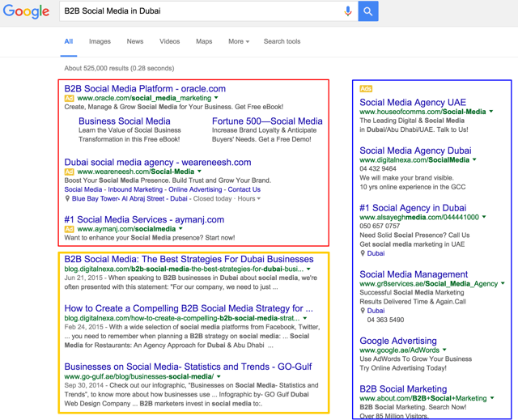Click the 'About 525,000 results' text
Viewport: 518px width, 420px height.
pyautogui.click(x=119, y=68)
